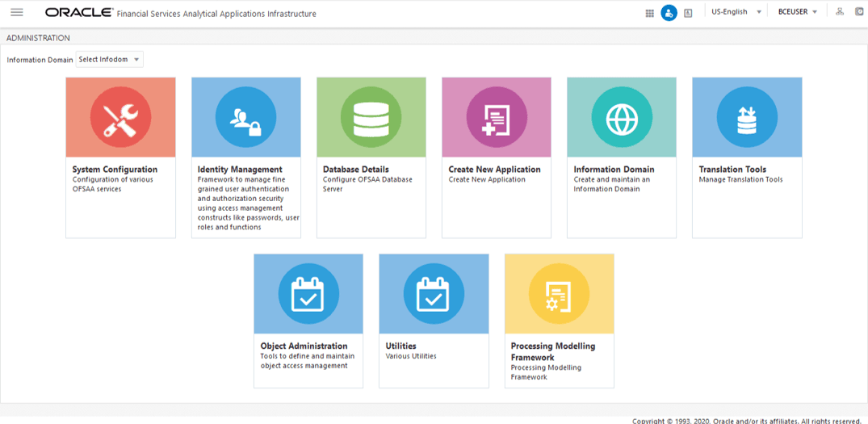This screenshot has height=424, width=868.
Task: Open Utilities tile title
Action: [x=400, y=346]
